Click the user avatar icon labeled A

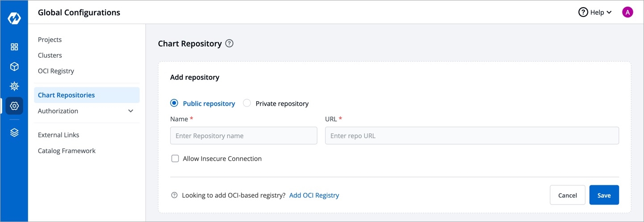(627, 13)
